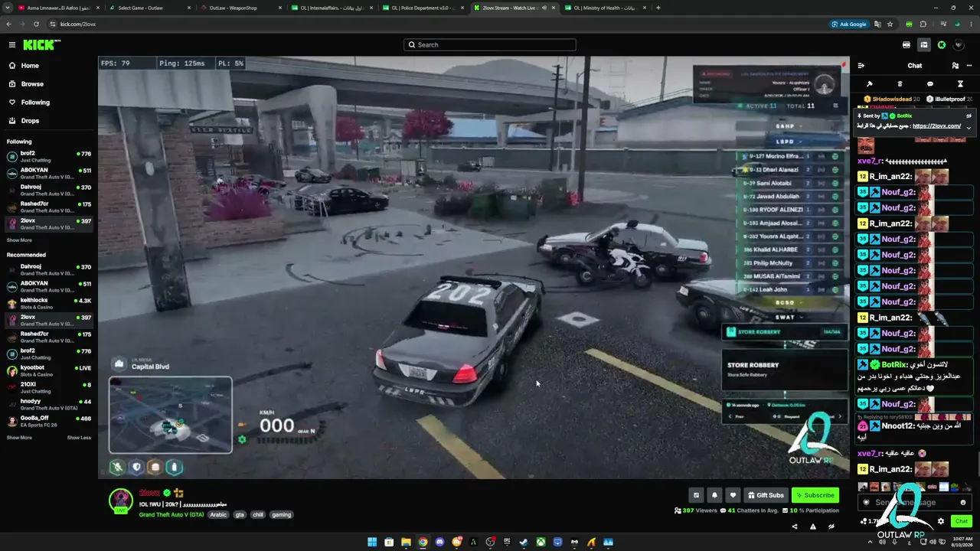Open the emote picker in message box
Image resolution: width=980 pixels, height=551 pixels.
963,503
